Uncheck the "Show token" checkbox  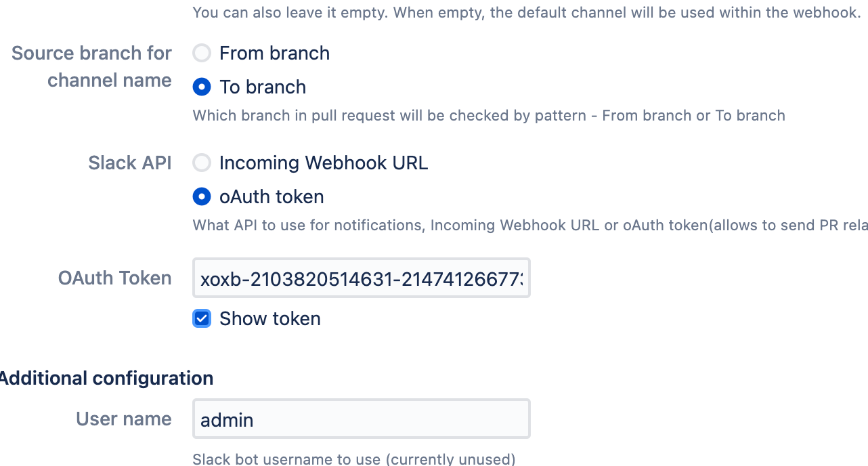(202, 318)
